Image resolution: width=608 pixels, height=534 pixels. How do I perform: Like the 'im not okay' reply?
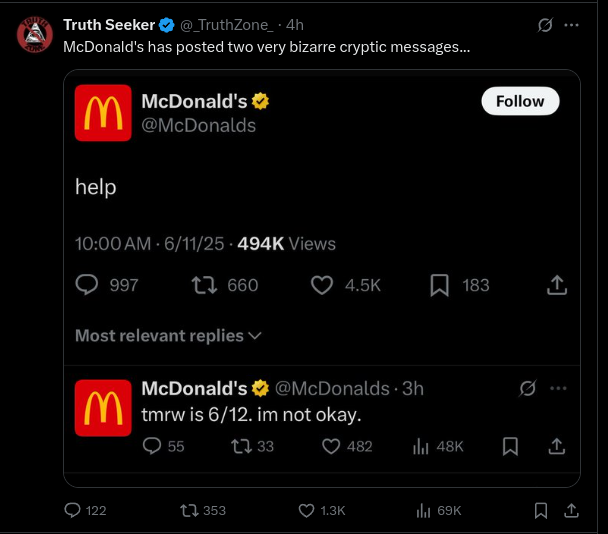332,446
